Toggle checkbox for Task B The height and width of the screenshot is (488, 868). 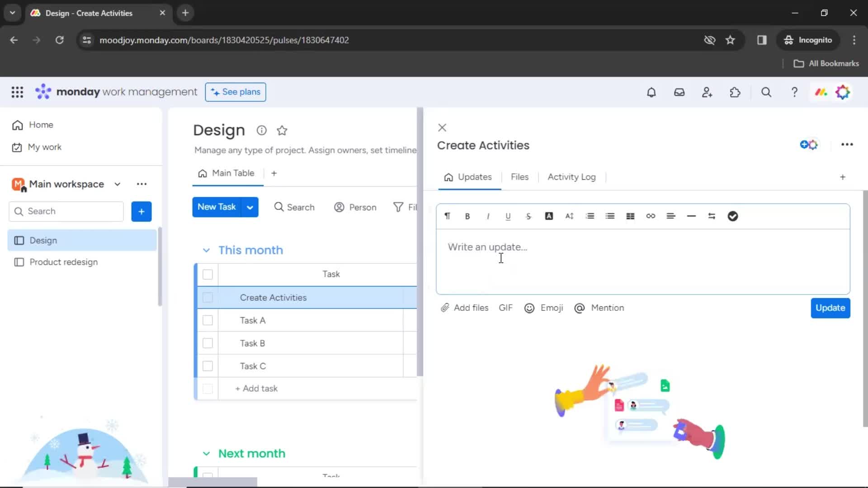click(208, 343)
